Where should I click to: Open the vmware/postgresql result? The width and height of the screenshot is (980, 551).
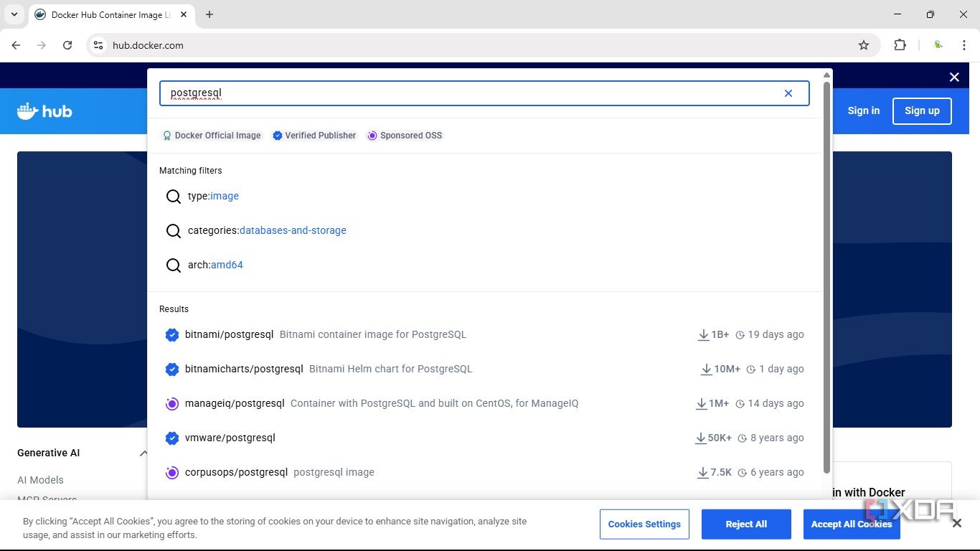(x=485, y=438)
